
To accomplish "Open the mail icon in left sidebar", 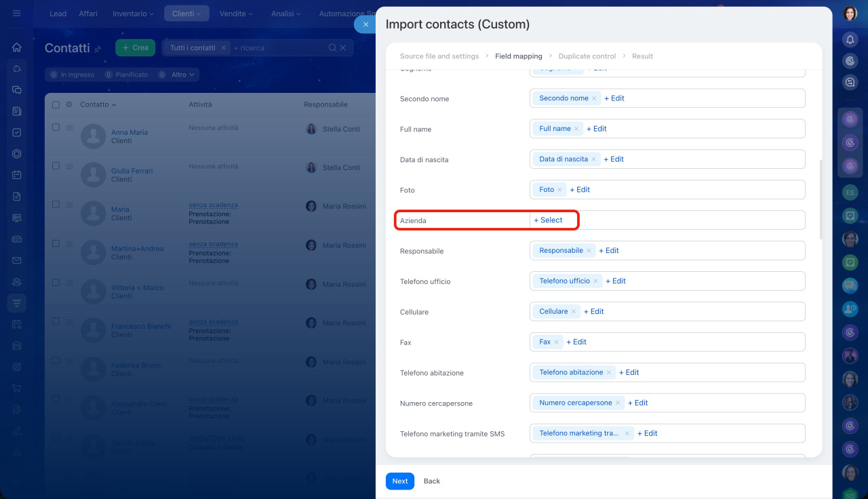I will pyautogui.click(x=17, y=260).
